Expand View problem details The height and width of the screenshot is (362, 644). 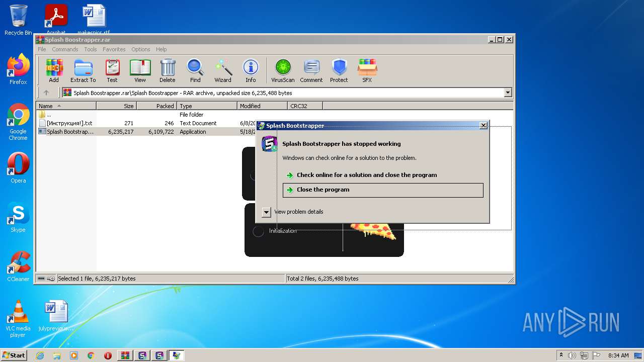click(267, 212)
